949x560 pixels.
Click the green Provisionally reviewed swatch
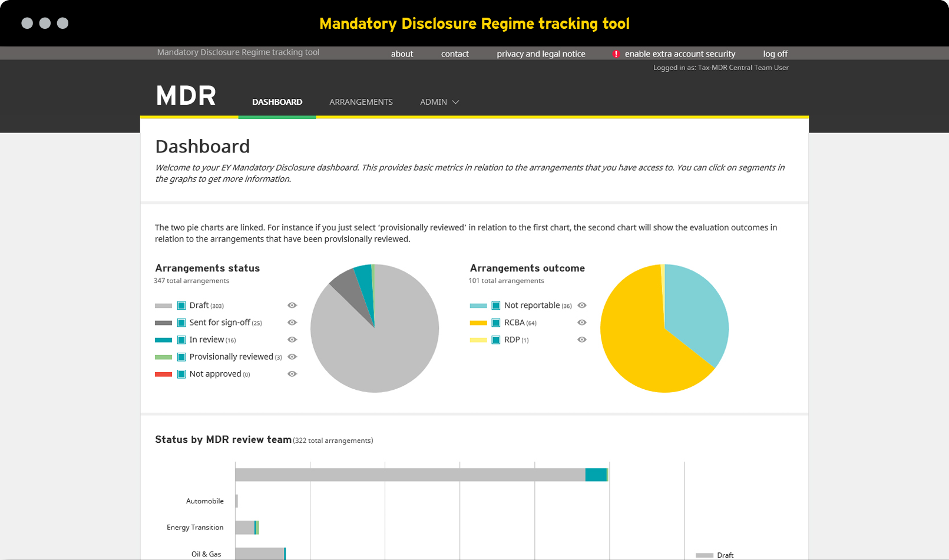click(163, 357)
